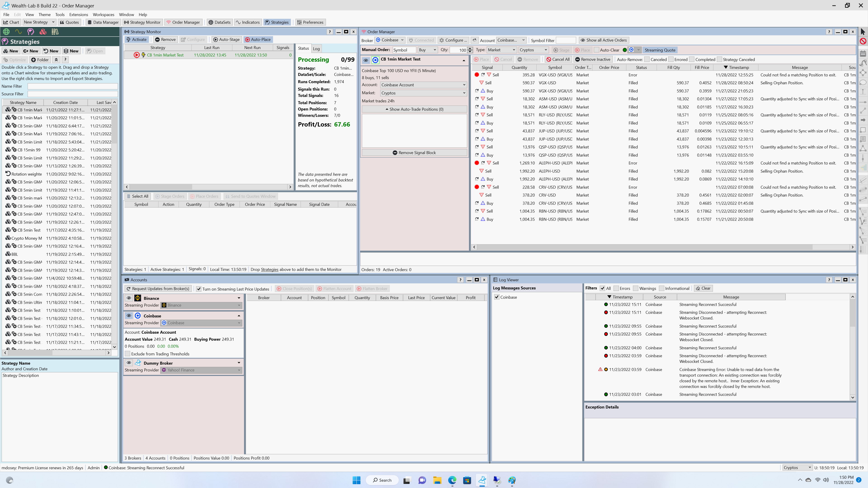Open File Explorer from the taskbar

pos(437,480)
